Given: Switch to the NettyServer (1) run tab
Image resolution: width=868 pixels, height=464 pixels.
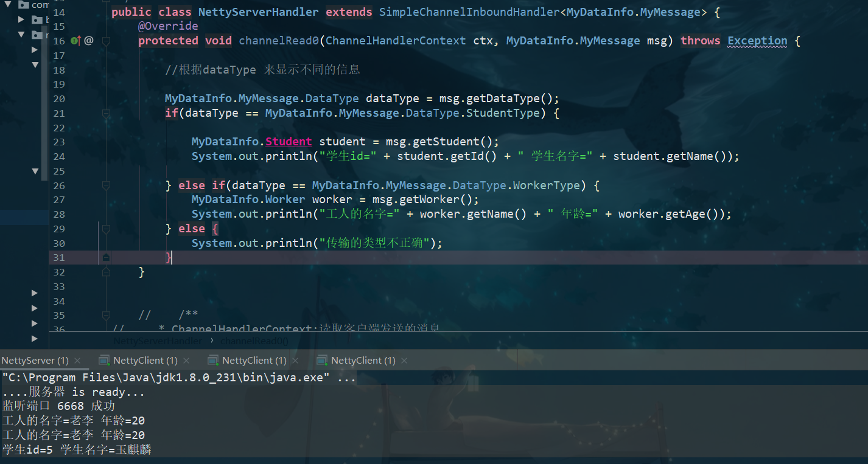Looking at the screenshot, I should click(x=35, y=361).
